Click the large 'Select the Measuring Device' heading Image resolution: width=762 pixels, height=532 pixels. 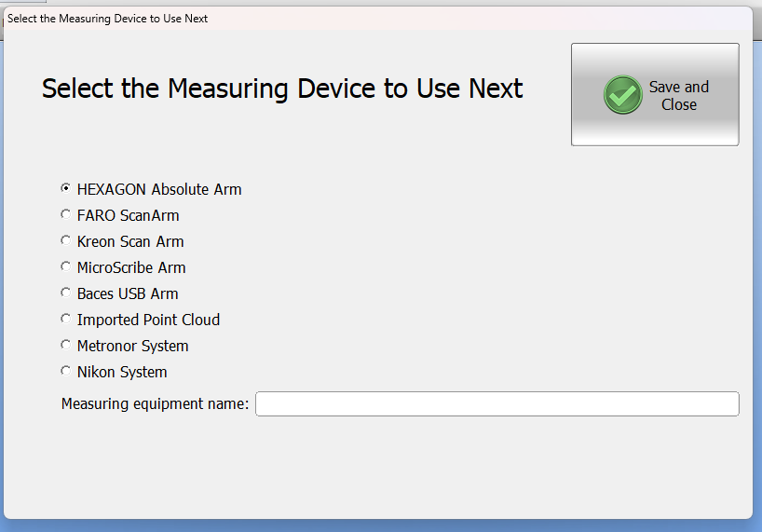pos(282,89)
